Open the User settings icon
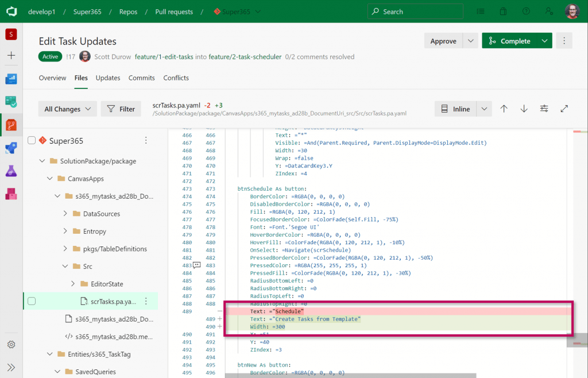 click(549, 11)
